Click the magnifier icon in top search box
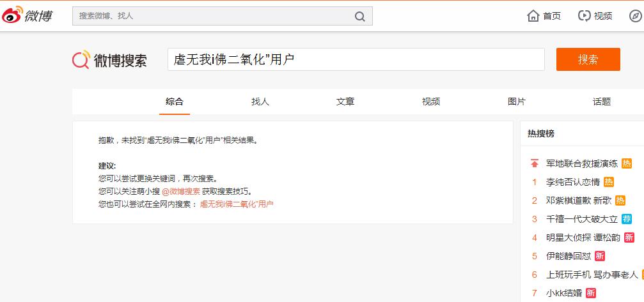Image resolution: width=644 pixels, height=302 pixels. [x=360, y=16]
